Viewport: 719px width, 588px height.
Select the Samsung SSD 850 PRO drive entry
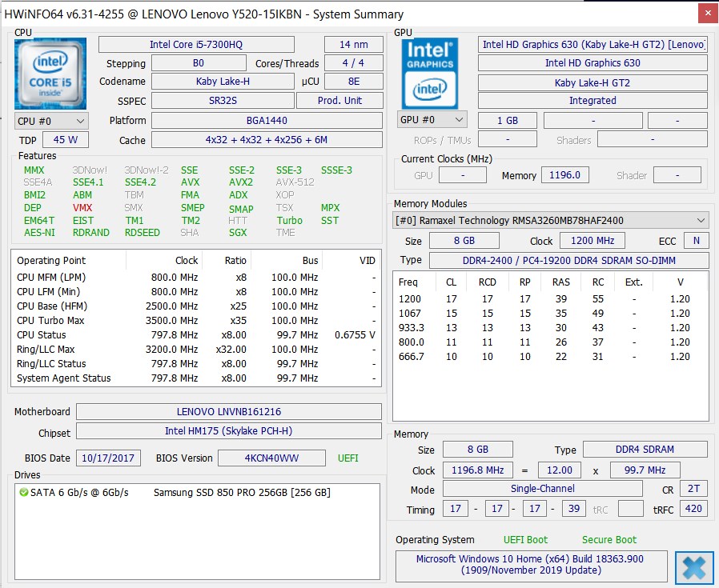click(241, 493)
